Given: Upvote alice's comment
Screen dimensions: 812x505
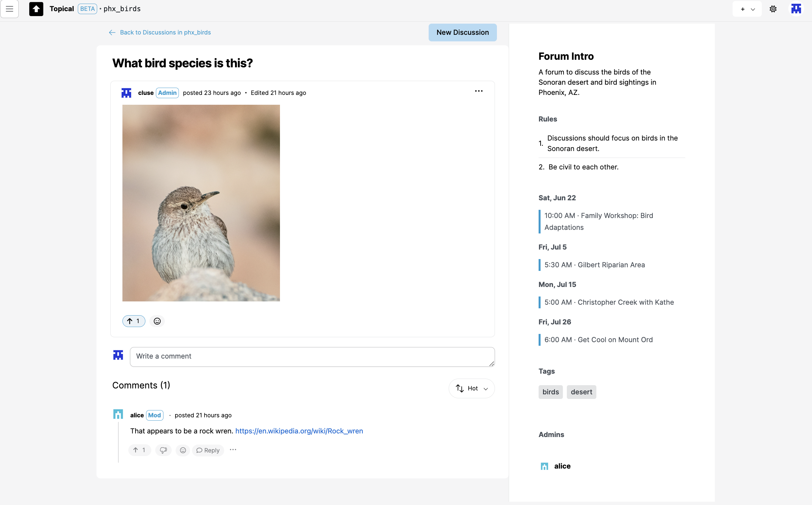Looking at the screenshot, I should tap(139, 450).
